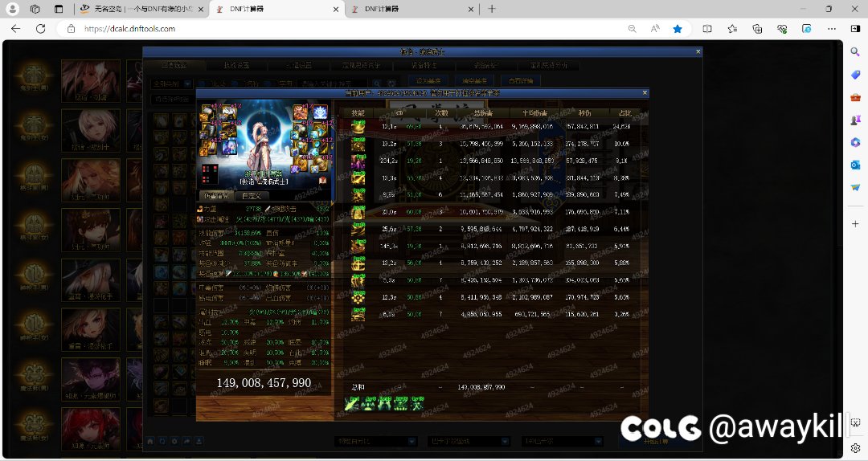This screenshot has width=868, height=461.
Task: Click the small red book icon near the portrait
Action: tap(323, 181)
